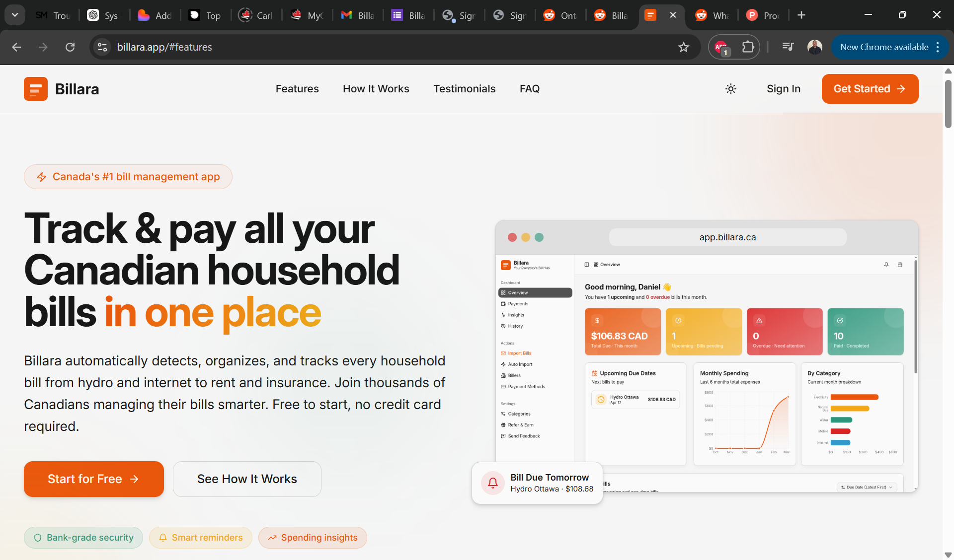Click Overview in the dashboard preview sidebar
The image size is (954, 560).
pos(535,293)
